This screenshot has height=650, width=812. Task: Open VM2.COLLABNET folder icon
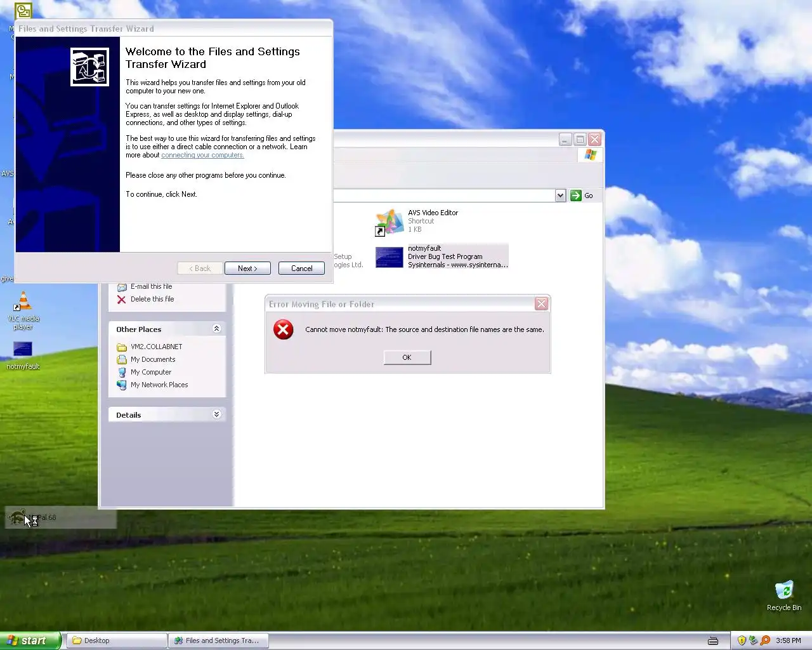(122, 347)
